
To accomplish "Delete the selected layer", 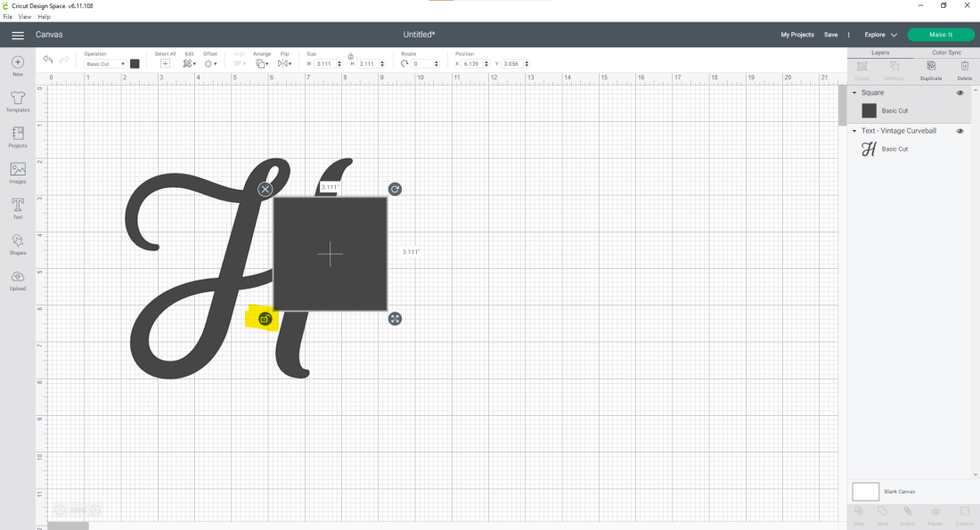I will 964,69.
